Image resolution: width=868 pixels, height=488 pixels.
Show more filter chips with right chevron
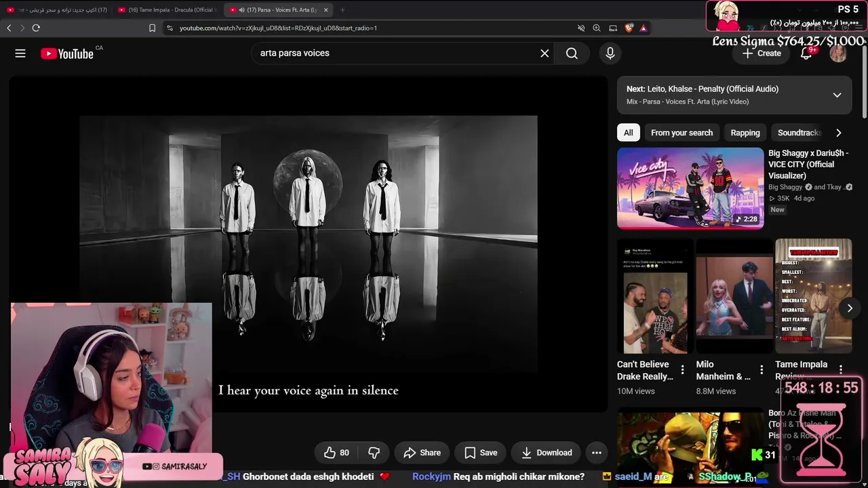tap(838, 133)
